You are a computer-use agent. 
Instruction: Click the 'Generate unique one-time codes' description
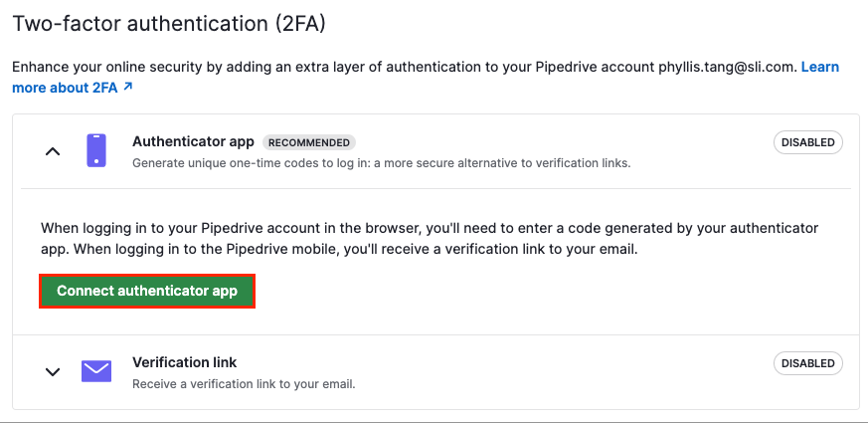[x=382, y=163]
